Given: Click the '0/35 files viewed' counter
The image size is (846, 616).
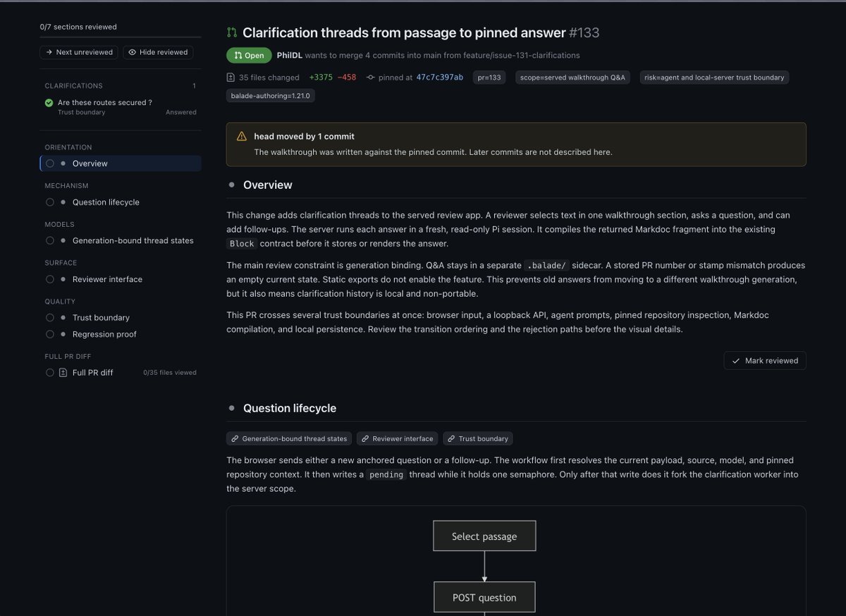Looking at the screenshot, I should pyautogui.click(x=170, y=372).
